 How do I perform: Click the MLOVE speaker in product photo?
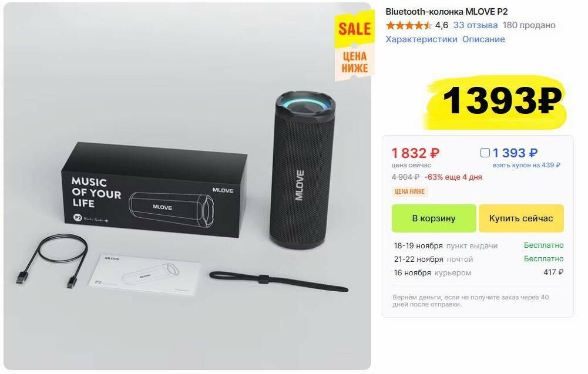pos(303,170)
